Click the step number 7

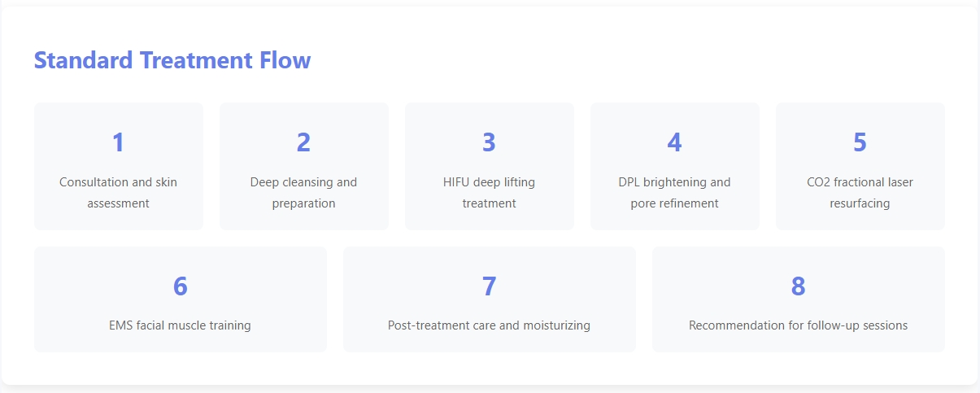[x=489, y=286]
